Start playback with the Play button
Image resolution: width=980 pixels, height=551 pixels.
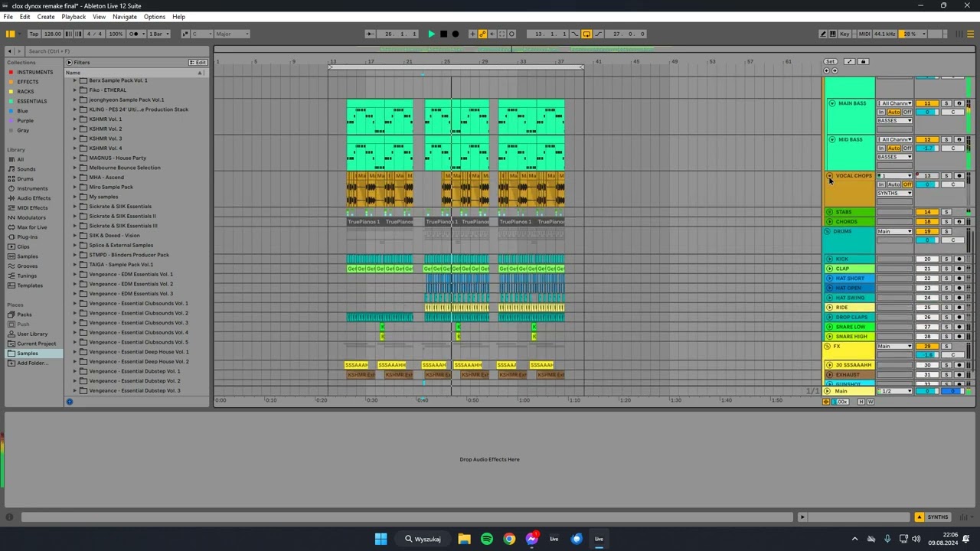click(431, 34)
